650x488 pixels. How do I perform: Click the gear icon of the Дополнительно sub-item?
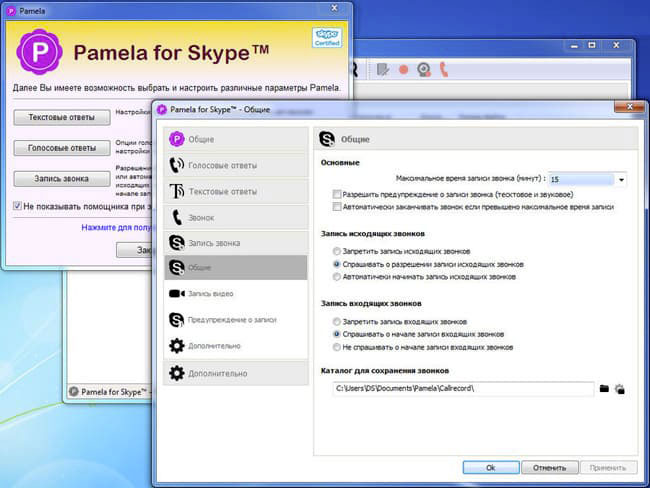click(x=177, y=346)
